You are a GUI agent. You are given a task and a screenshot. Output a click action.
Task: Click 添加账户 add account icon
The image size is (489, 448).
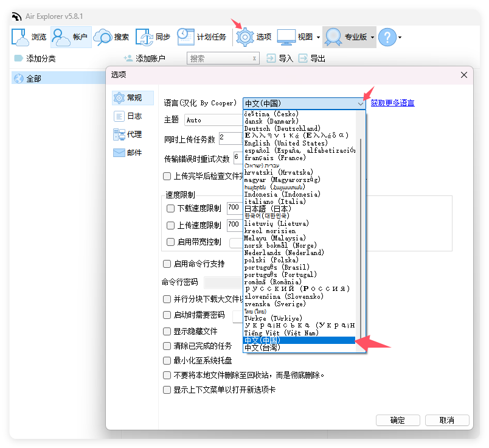pos(128,58)
